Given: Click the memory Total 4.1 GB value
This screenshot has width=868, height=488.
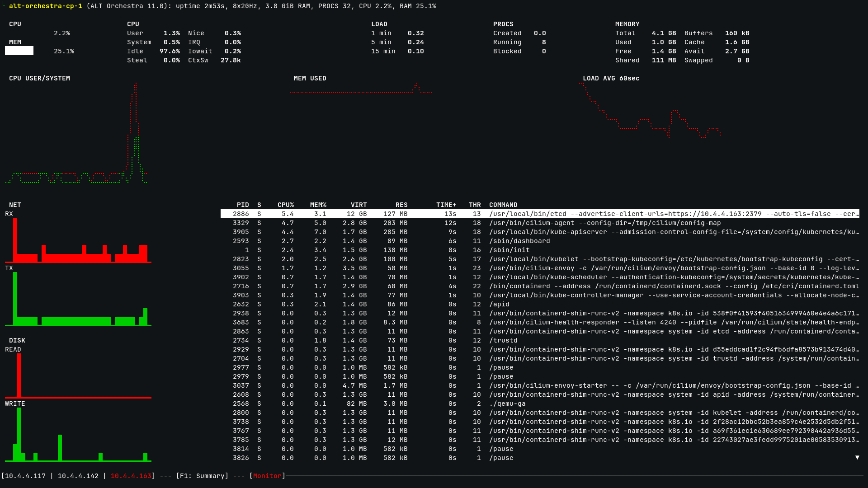Looking at the screenshot, I should 664,33.
